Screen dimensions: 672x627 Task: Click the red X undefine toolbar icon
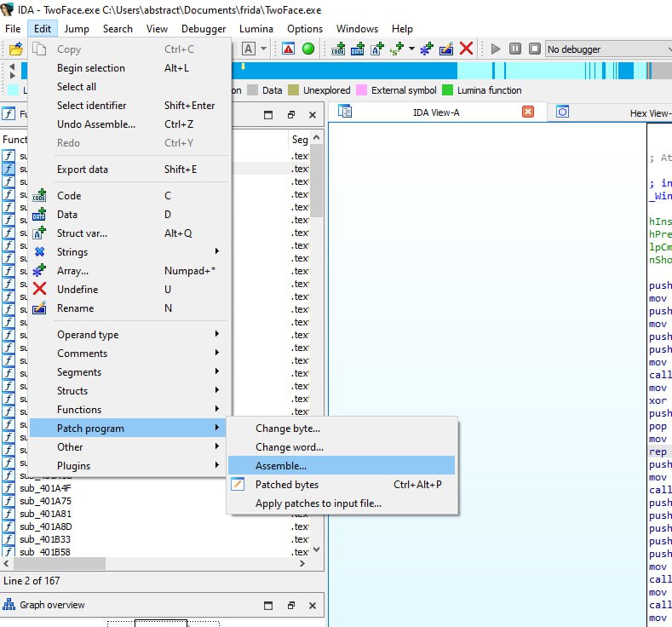pyautogui.click(x=466, y=49)
